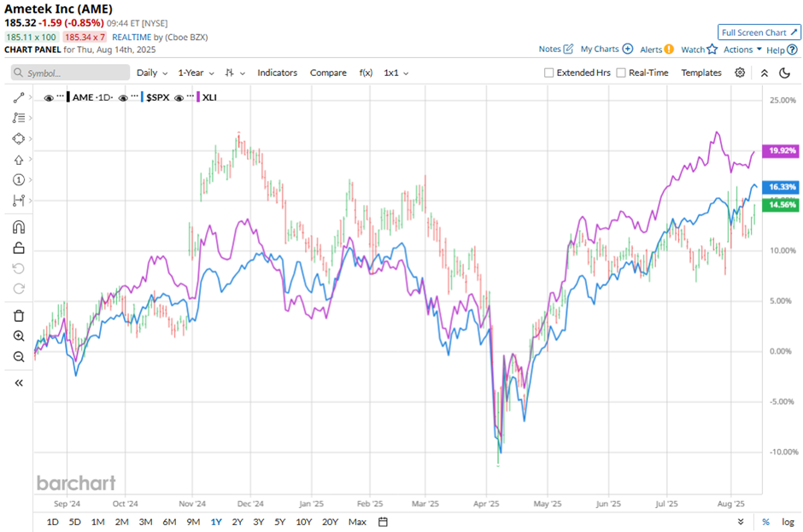
Task: Click the Alerts exclamation icon
Action: pos(669,50)
